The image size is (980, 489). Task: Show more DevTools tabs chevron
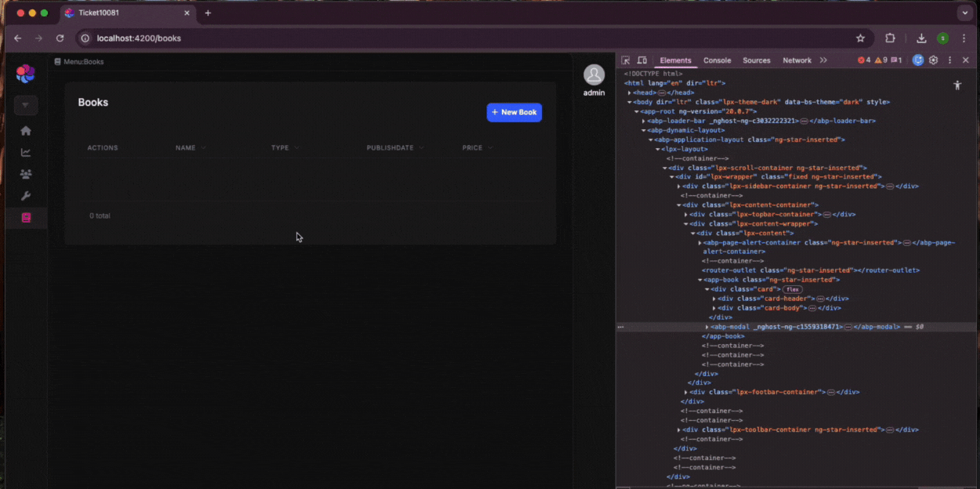click(823, 60)
